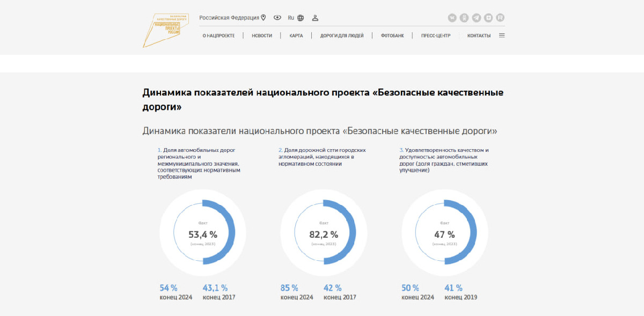Expand the hamburger menu icon

[502, 36]
